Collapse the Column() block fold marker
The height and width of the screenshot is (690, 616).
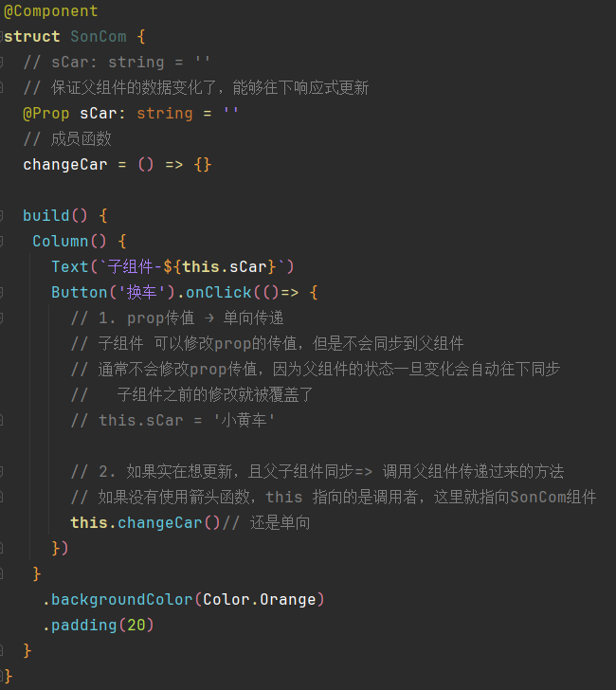pyautogui.click(x=1, y=241)
